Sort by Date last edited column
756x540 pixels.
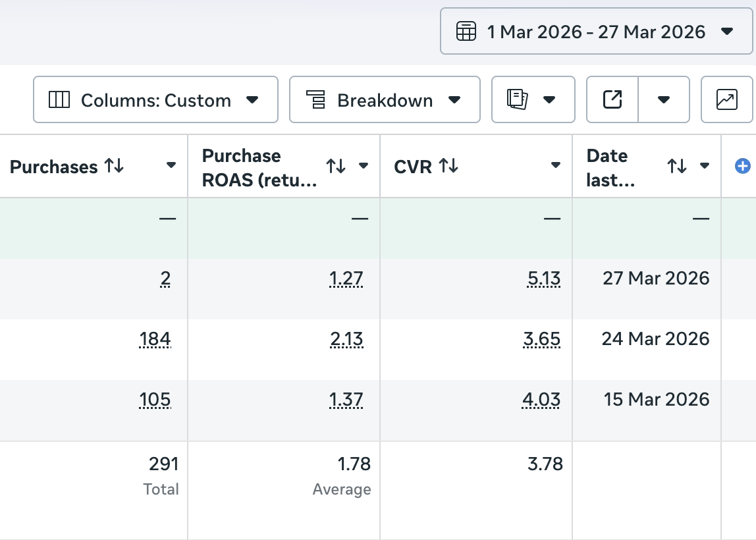677,167
